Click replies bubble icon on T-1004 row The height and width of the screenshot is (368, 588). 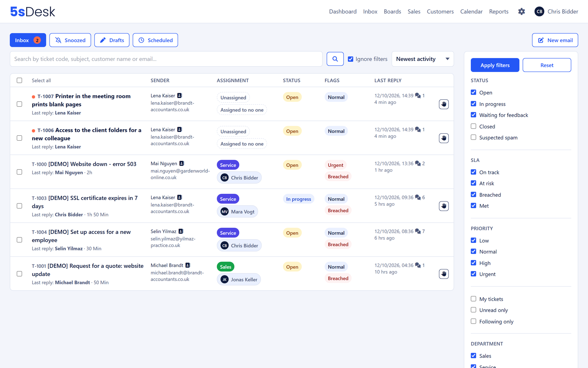(x=418, y=231)
